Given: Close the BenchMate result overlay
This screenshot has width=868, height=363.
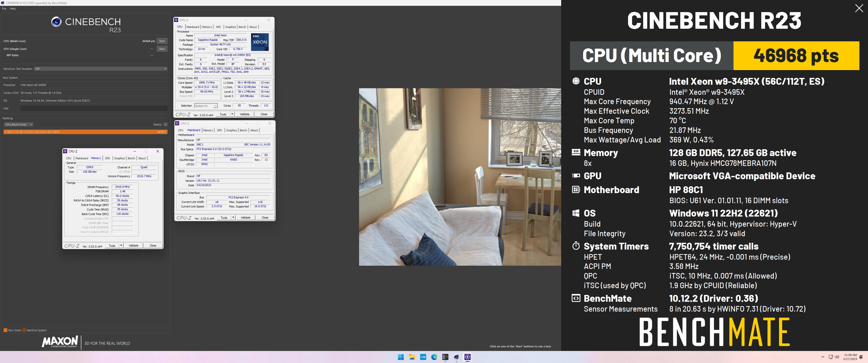Looking at the screenshot, I should tap(859, 8).
